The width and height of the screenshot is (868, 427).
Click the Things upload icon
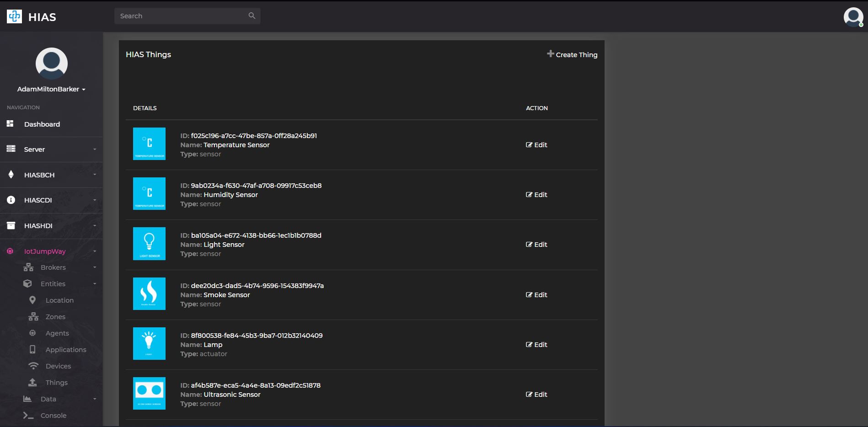32,382
